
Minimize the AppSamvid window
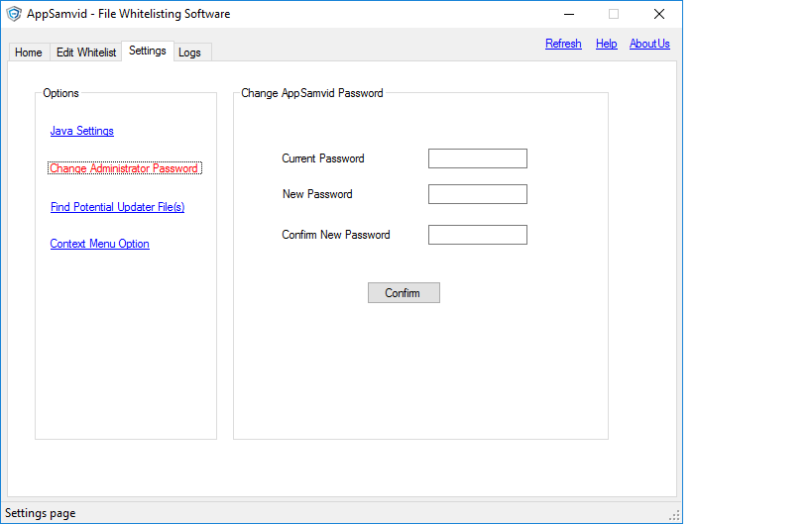pyautogui.click(x=569, y=14)
